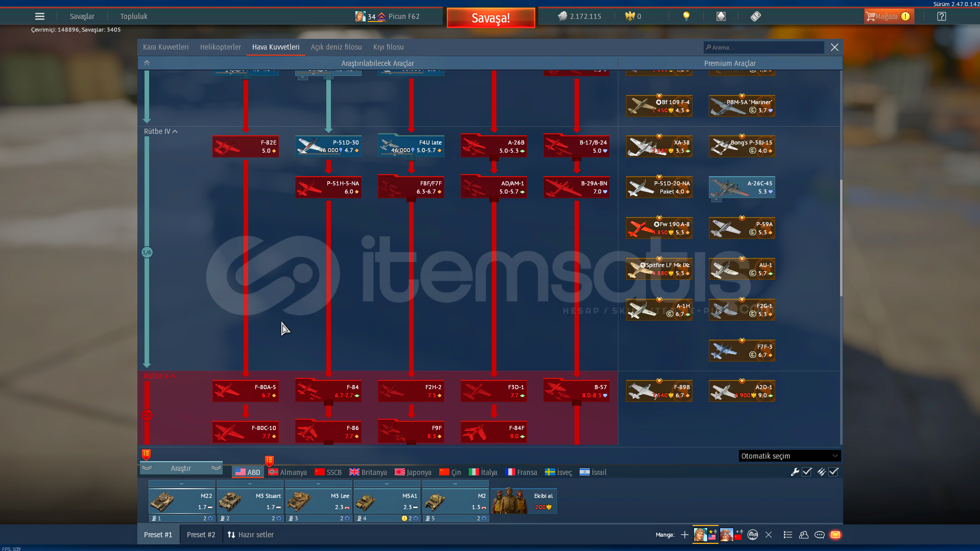Click the silver lions currency icon
980x551 pixels.
(562, 16)
